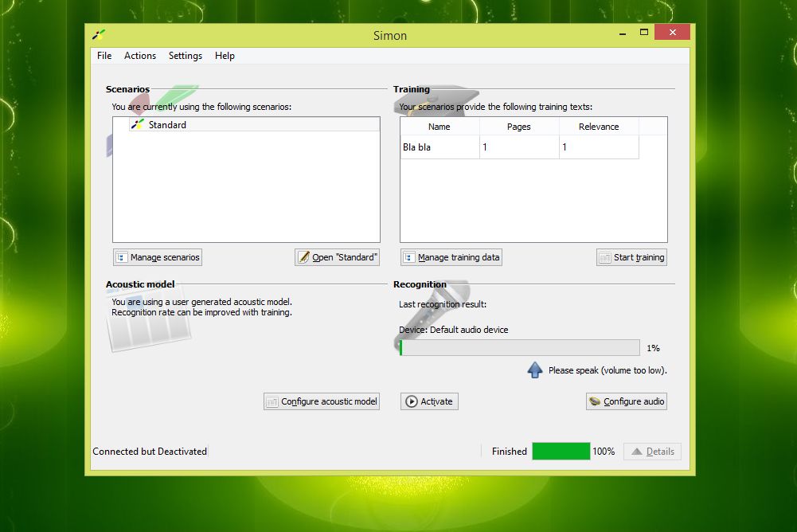Minimize the Simon window
Viewport: 797px width, 532px height.
click(x=623, y=33)
